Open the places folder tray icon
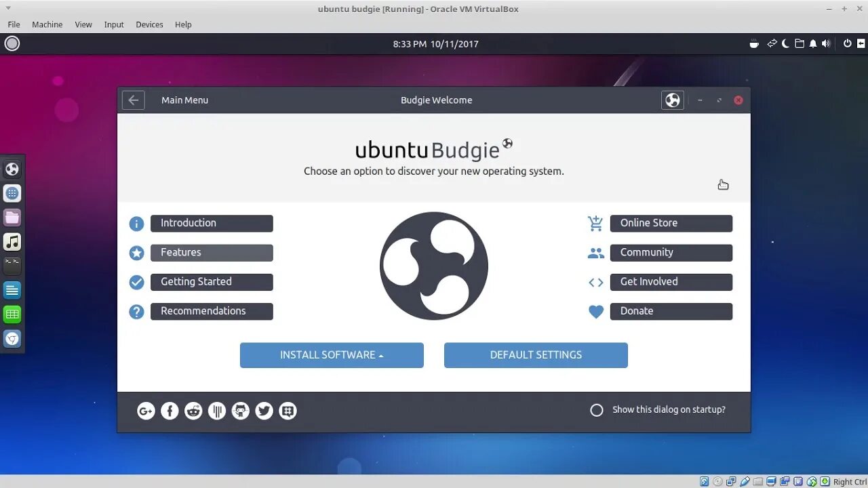The image size is (868, 488). [800, 44]
